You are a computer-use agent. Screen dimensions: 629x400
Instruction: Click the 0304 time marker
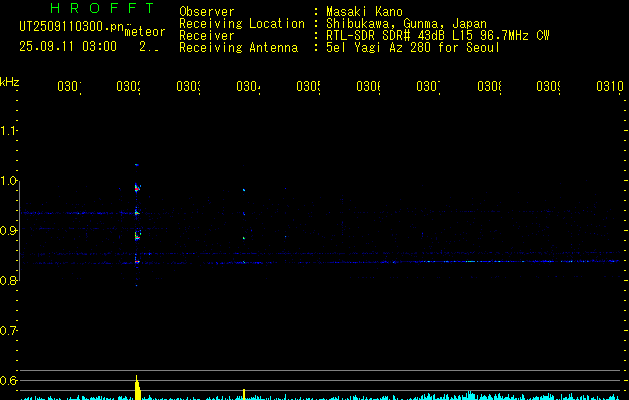pyautogui.click(x=248, y=86)
